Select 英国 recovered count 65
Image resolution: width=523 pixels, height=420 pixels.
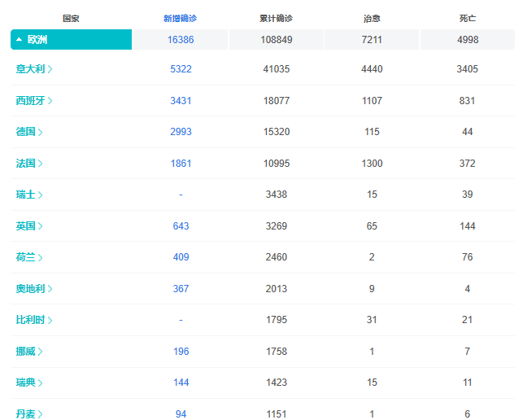(372, 226)
